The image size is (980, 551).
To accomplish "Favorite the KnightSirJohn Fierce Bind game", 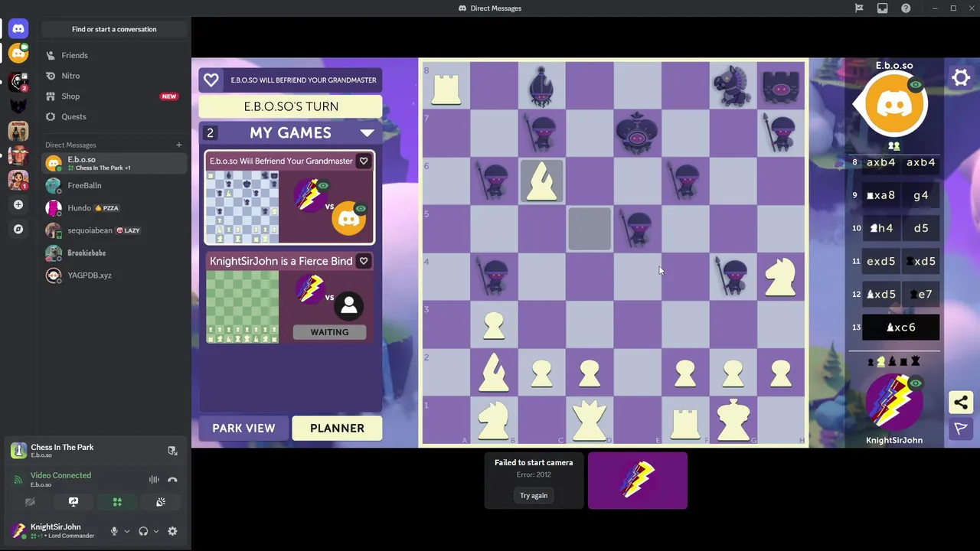I will 364,261.
